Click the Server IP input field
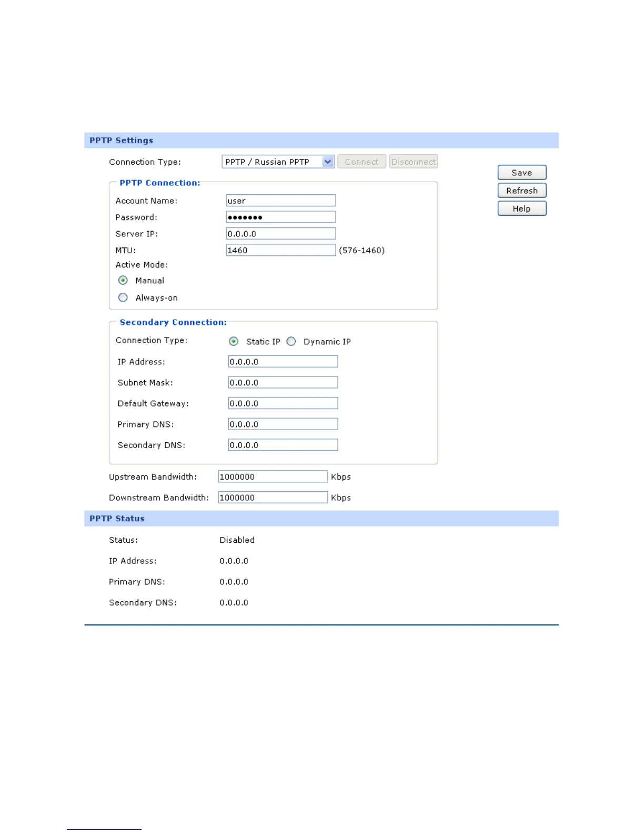 point(281,234)
